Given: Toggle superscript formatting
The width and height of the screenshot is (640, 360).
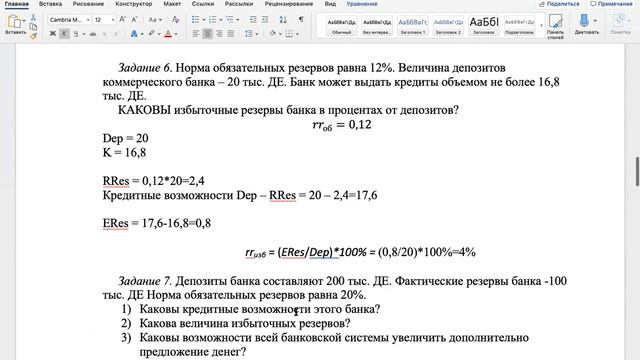Looking at the screenshot, I should point(116,34).
